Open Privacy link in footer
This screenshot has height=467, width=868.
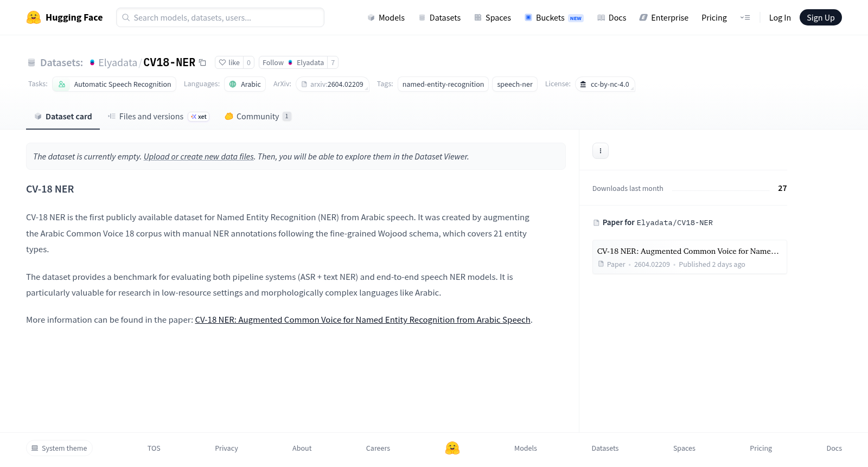[226, 448]
